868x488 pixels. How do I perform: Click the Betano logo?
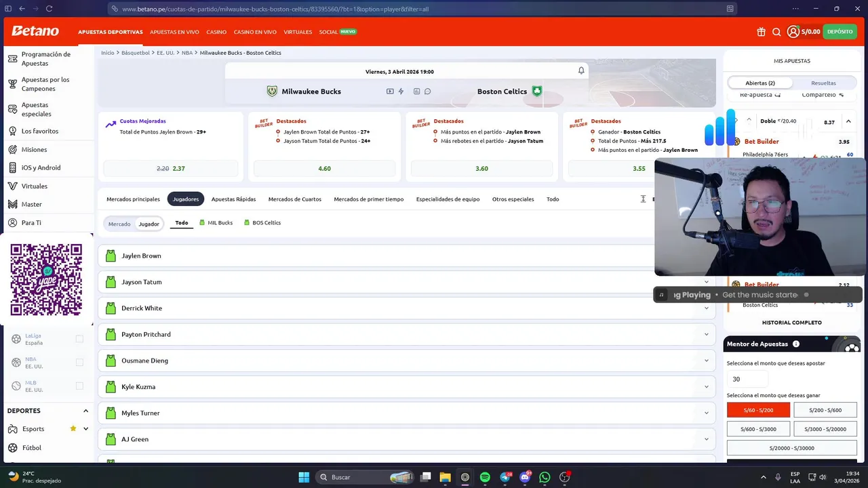pyautogui.click(x=35, y=31)
